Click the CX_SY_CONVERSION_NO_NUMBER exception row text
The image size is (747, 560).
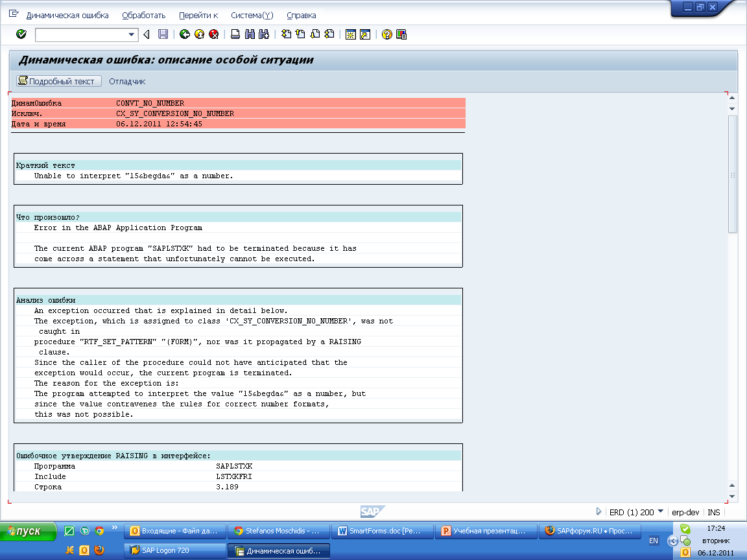tap(175, 113)
